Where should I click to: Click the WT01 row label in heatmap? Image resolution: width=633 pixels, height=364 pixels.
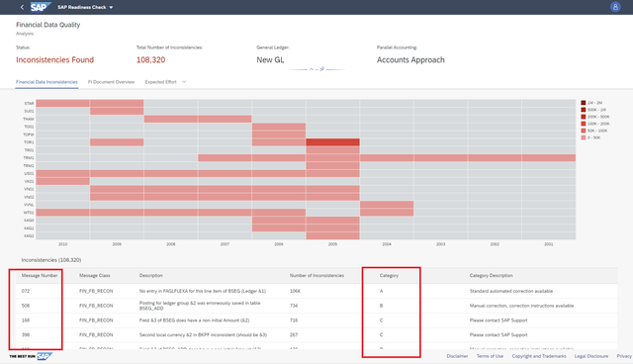pos(29,213)
